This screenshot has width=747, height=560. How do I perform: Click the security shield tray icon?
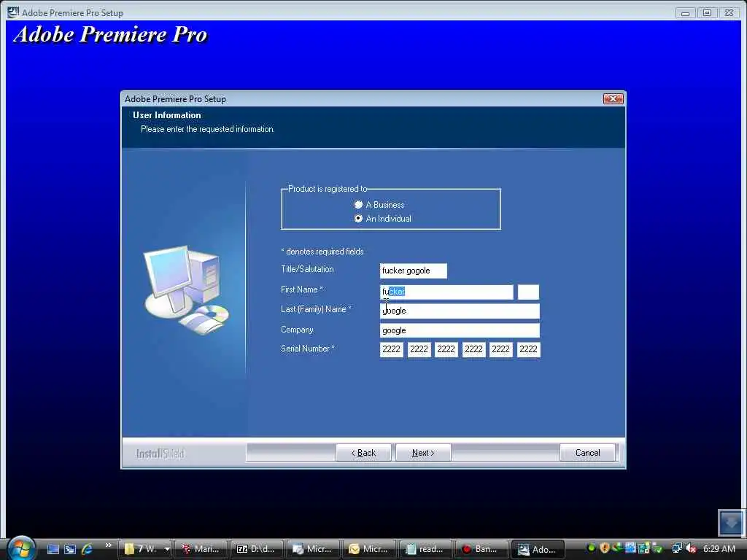point(605,548)
